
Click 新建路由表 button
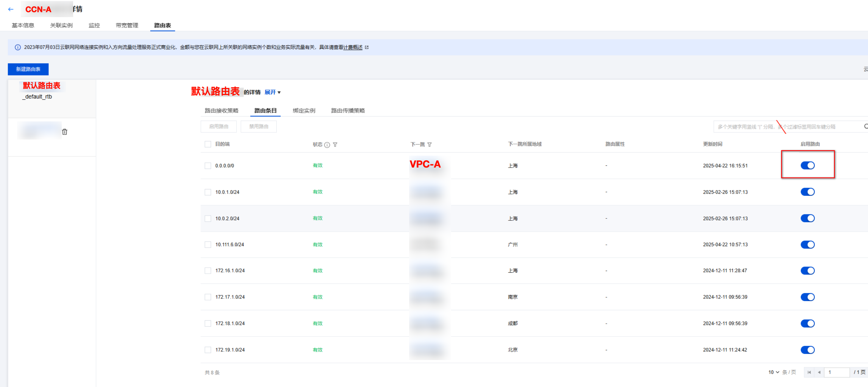point(28,69)
